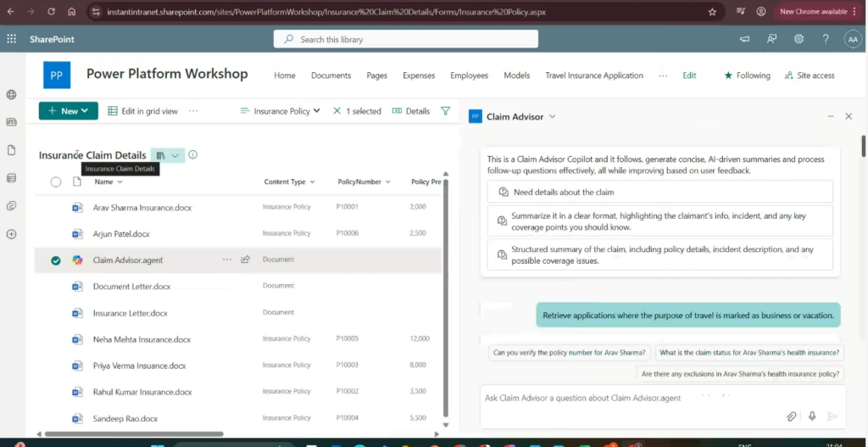Viewport: 868px width, 447px height.
Task: Open the command bar overflow ellipsis
Action: (193, 111)
